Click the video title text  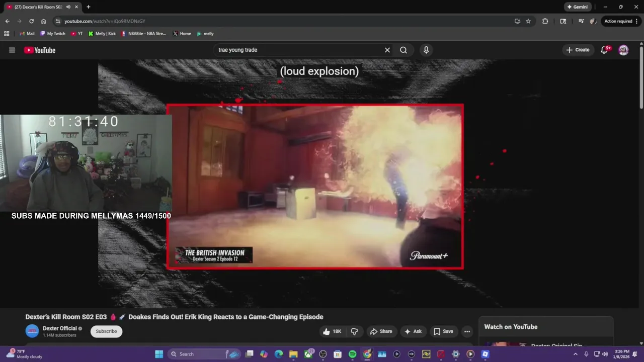click(x=174, y=317)
